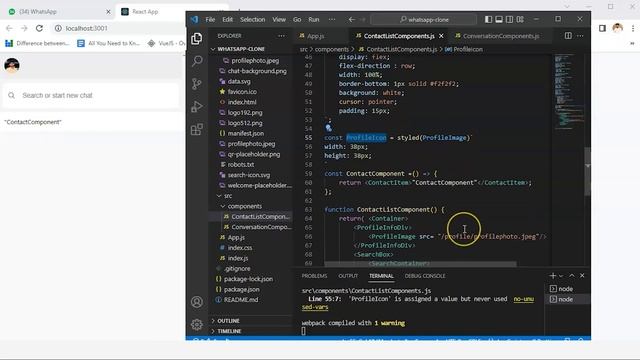Toggle the primary side bar layout icon
The height and width of the screenshot is (360, 640).
point(488,19)
